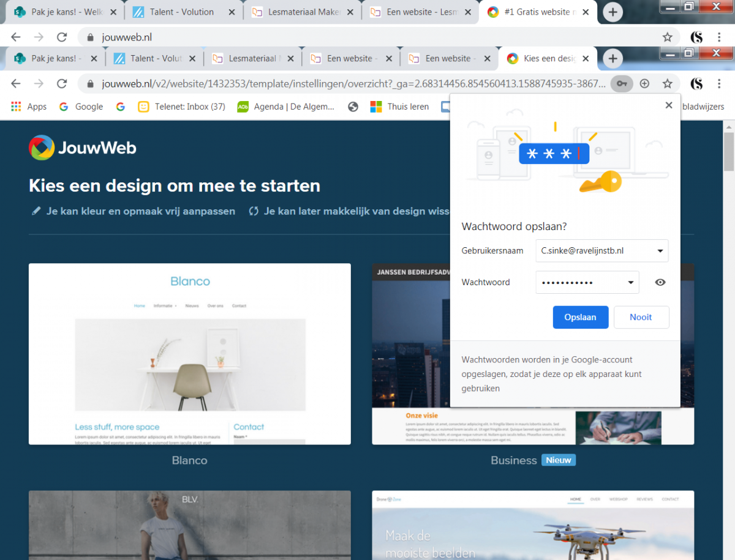The image size is (735, 560).
Task: Click the key password manager icon
Action: point(622,83)
